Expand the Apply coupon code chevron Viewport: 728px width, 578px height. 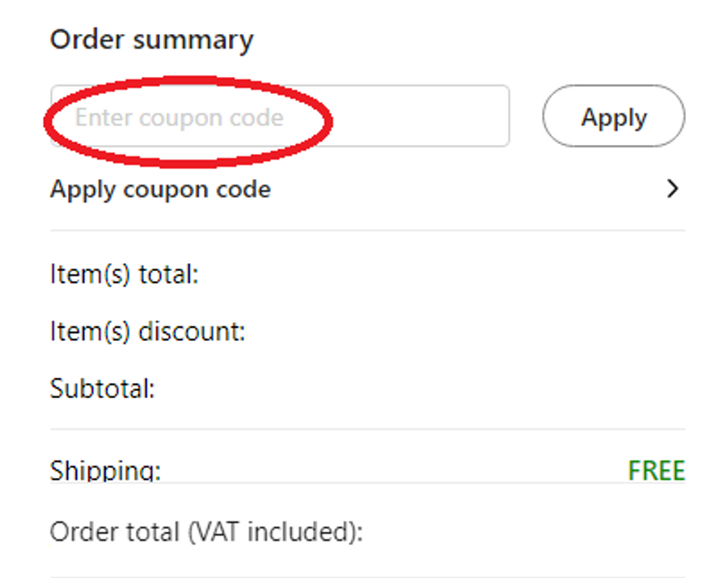[672, 189]
